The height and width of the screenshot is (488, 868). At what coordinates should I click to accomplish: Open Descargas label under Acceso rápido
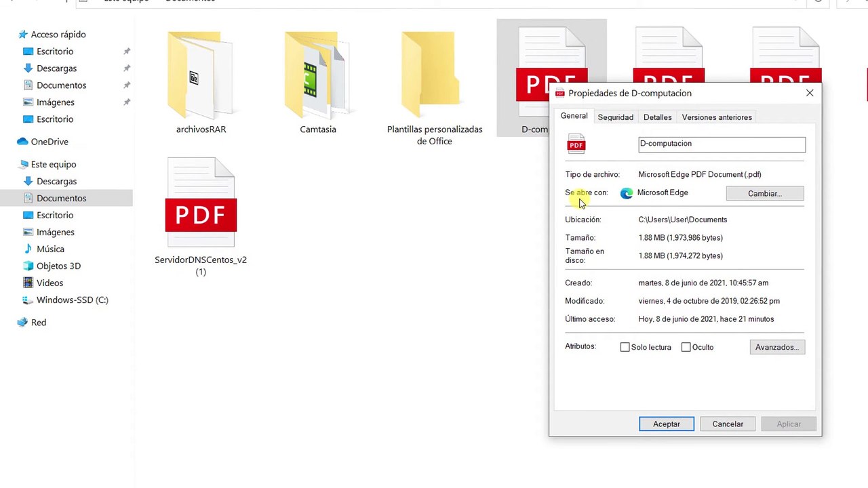pos(57,68)
